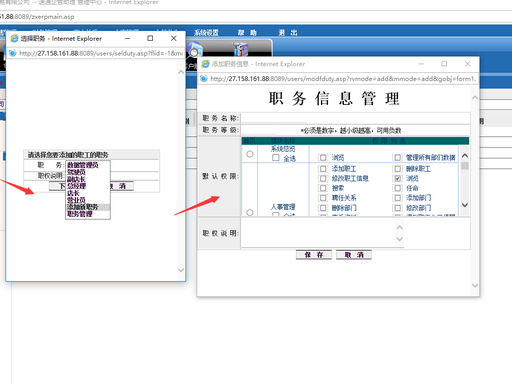
Task: Click 保存 button in 职务信息管理 form
Action: tap(314, 255)
